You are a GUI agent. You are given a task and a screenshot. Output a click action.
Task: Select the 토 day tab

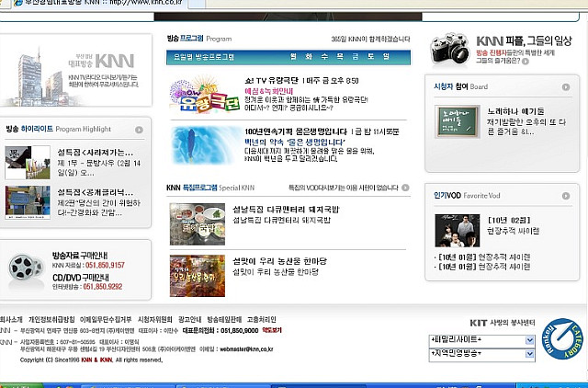point(371,57)
